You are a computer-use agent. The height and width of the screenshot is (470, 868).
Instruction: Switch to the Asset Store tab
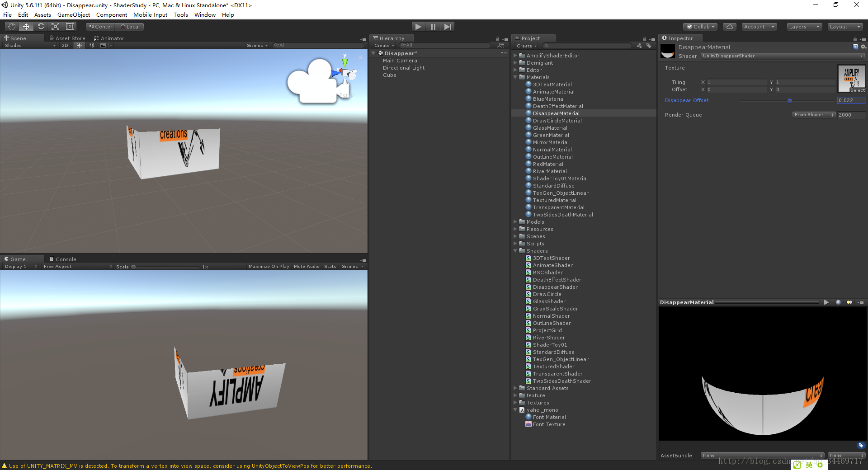pos(67,38)
